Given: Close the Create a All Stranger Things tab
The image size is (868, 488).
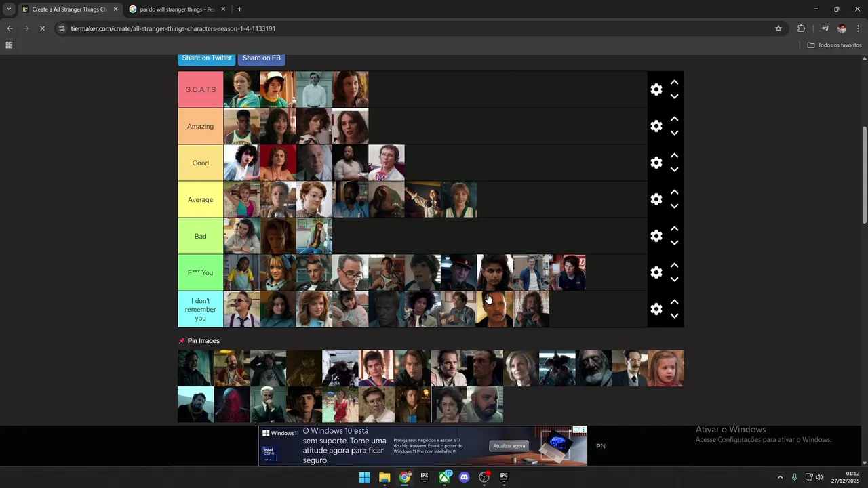Looking at the screenshot, I should click(115, 9).
